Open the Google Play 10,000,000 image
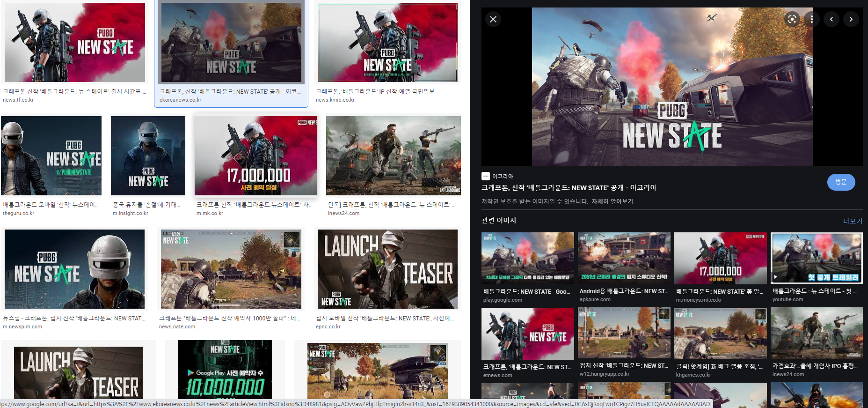Viewport: 868px width, 408px height. pyautogui.click(x=225, y=370)
